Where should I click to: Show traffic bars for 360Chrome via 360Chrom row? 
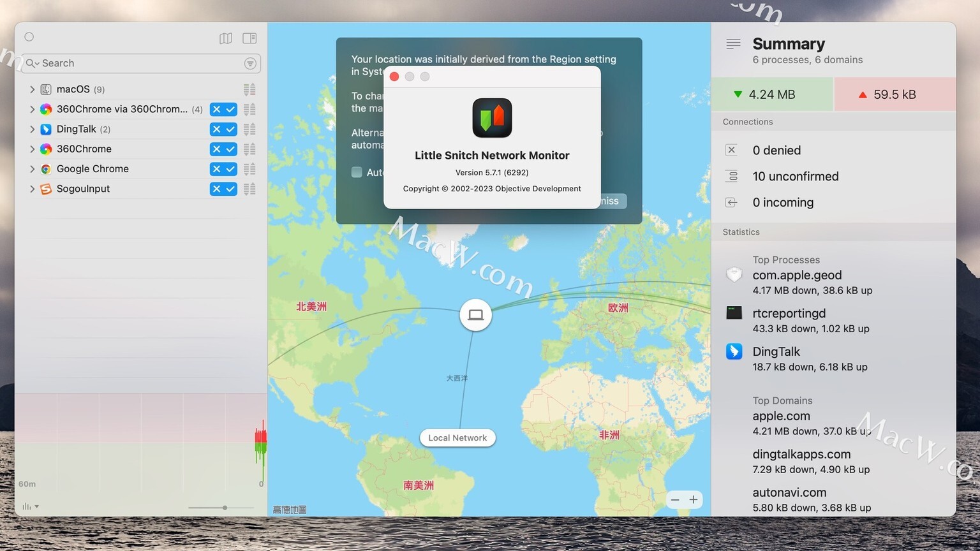pyautogui.click(x=249, y=109)
